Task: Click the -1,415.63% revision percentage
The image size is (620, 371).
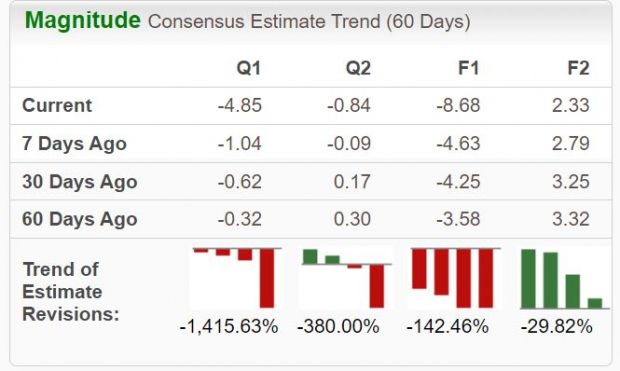Action: coord(229,327)
